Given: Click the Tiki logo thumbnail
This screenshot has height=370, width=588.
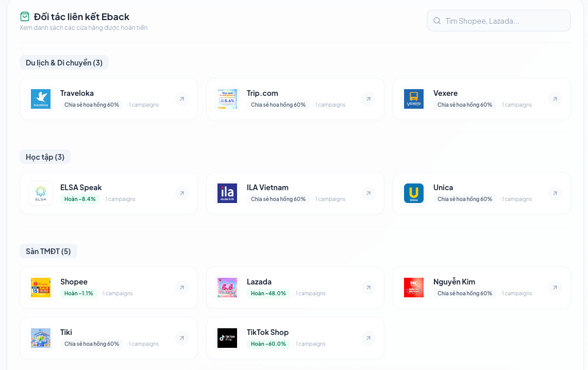Looking at the screenshot, I should (41, 338).
